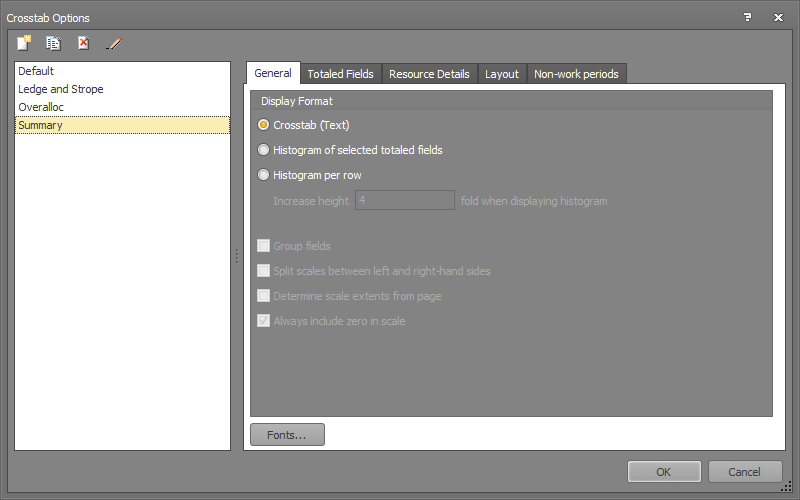Click the Fonts... button

287,435
